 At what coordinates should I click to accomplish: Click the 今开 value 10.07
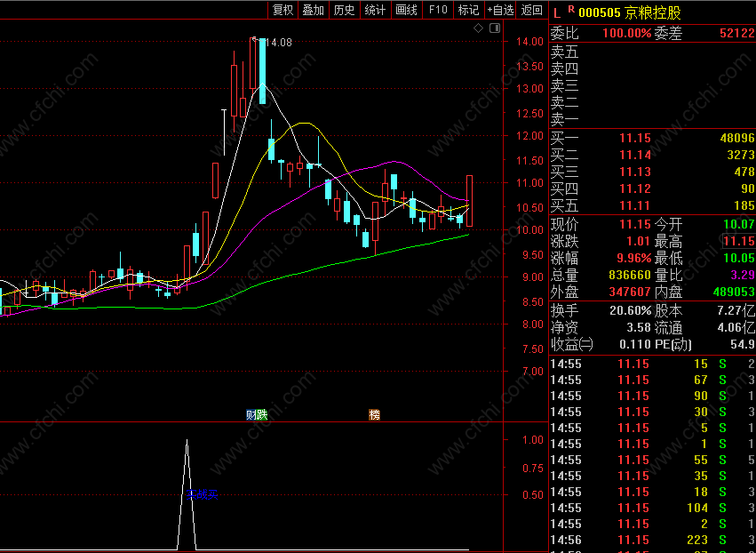739,224
